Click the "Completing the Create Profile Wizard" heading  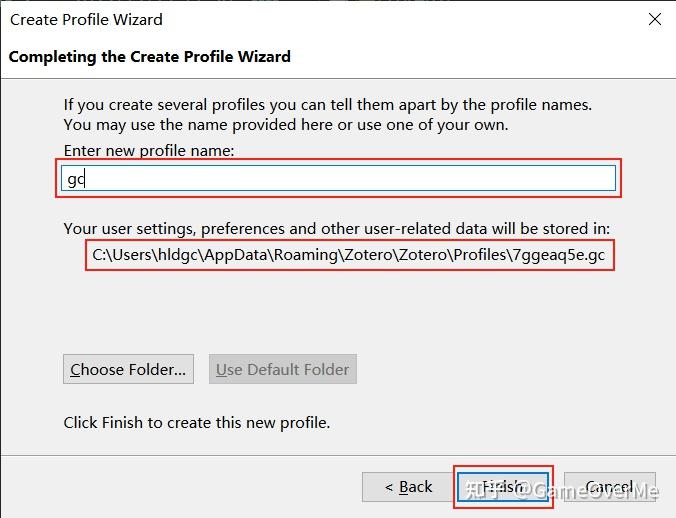(150, 56)
